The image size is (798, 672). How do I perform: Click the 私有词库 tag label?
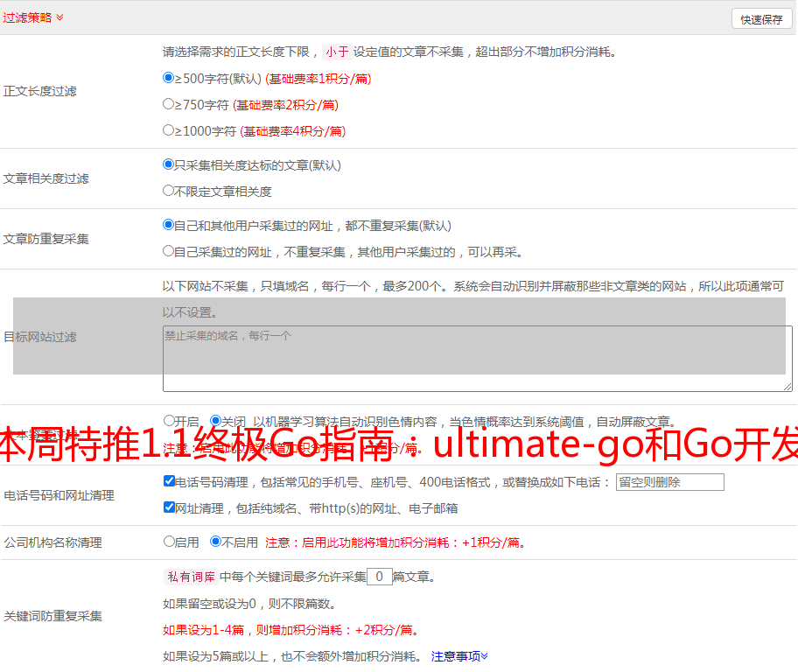189,577
